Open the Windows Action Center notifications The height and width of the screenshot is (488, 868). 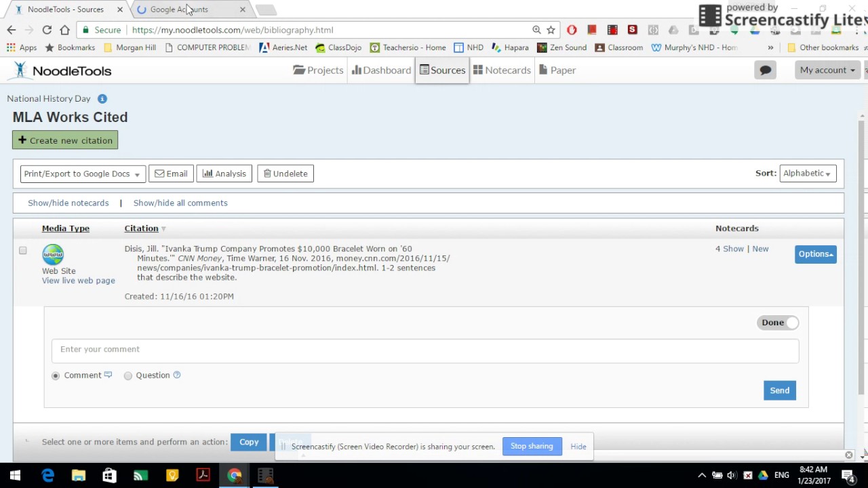pos(849,475)
